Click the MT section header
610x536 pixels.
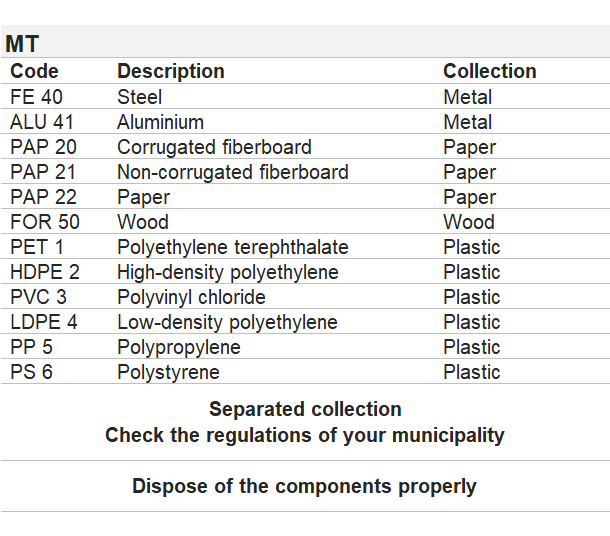[x=22, y=43]
